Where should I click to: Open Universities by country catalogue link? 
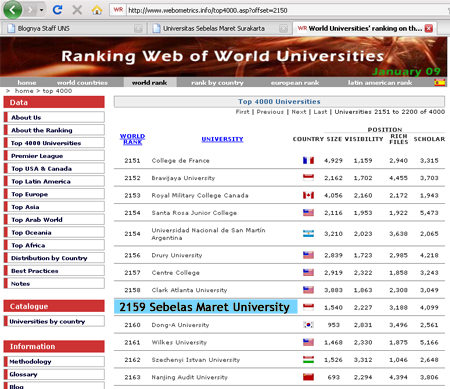coord(54,321)
